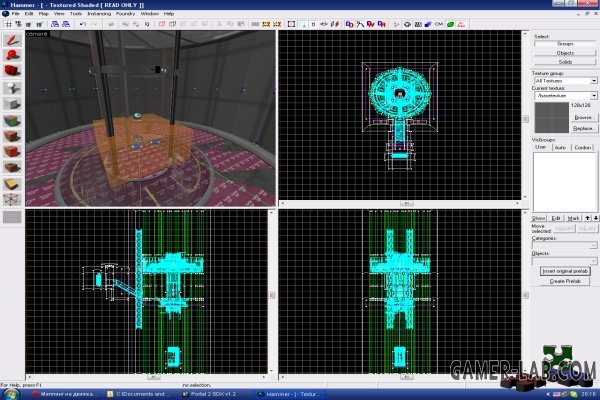This screenshot has height=400, width=600.
Task: Select the Block tool
Action: pyautogui.click(x=12, y=104)
